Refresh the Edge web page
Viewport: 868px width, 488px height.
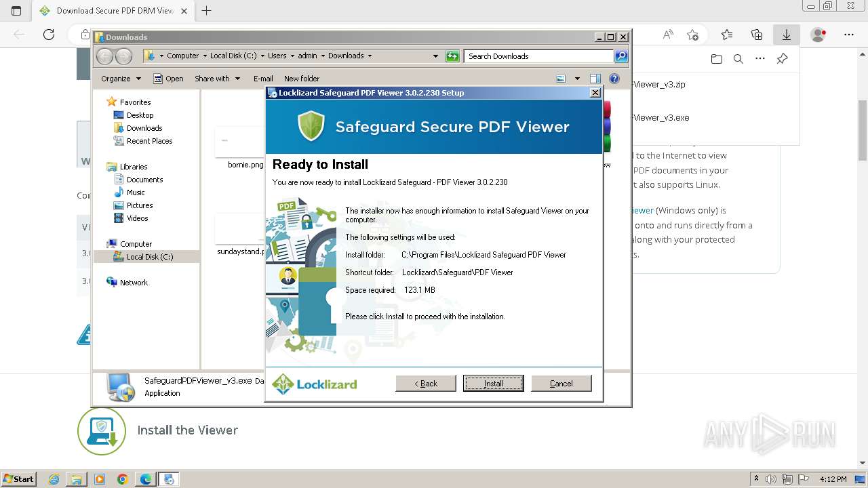[49, 35]
